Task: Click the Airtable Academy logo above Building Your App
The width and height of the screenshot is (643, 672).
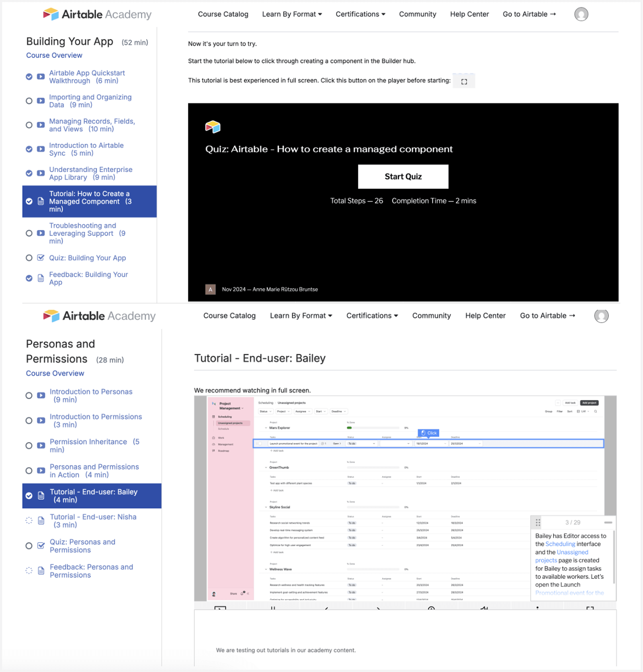Action: tap(97, 14)
